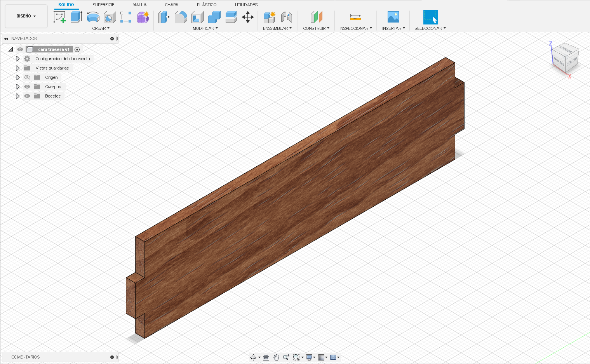This screenshot has width=590, height=364.
Task: Switch to the SUPERFICIE tab
Action: point(103,5)
